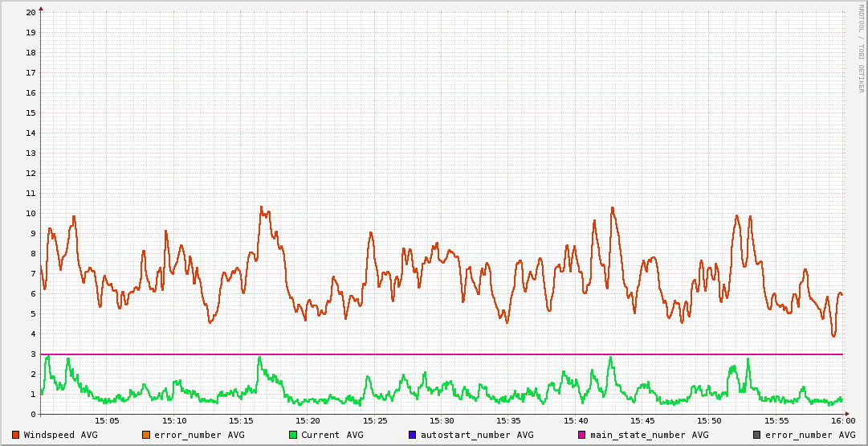The image size is (868, 446).
Task: Select the magenta main_state_number legend swatch
Action: [x=582, y=435]
